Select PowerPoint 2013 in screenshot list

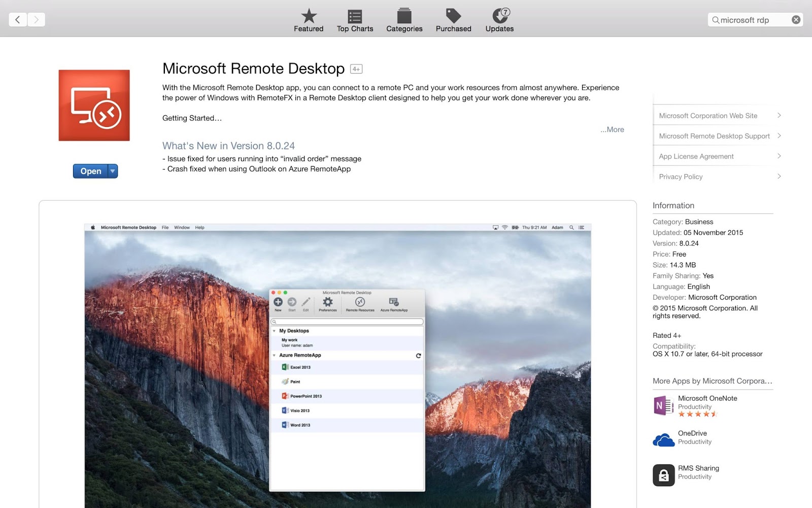(x=347, y=396)
